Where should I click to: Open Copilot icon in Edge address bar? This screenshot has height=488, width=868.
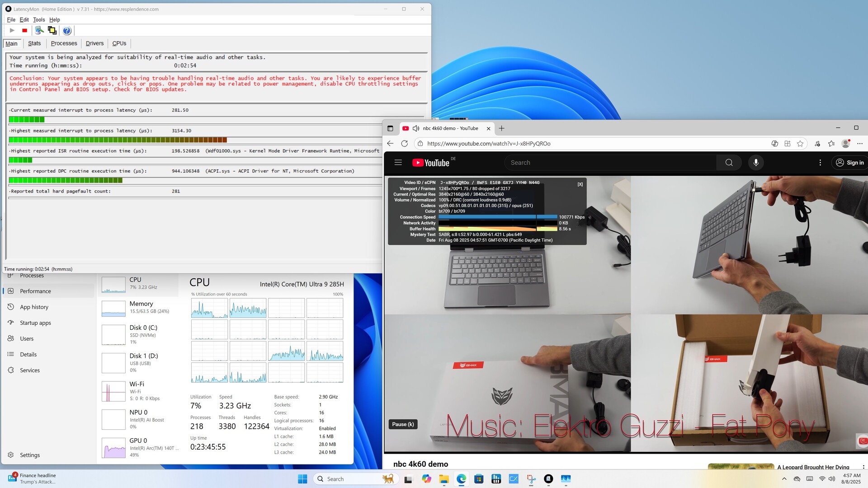774,143
